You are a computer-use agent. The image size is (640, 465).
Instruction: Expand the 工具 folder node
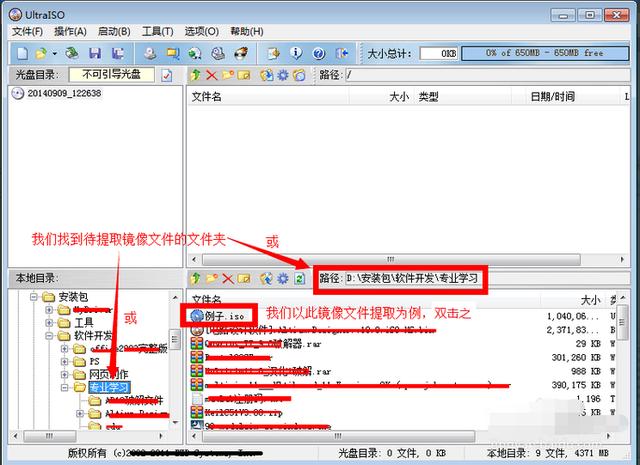tap(49, 323)
